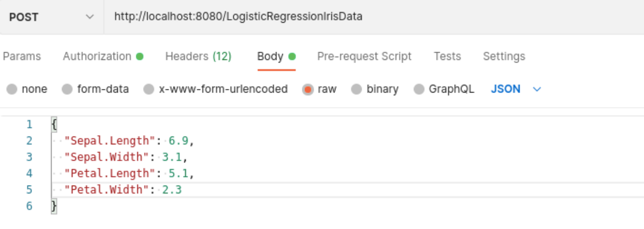Go to the Tests tab

447,56
